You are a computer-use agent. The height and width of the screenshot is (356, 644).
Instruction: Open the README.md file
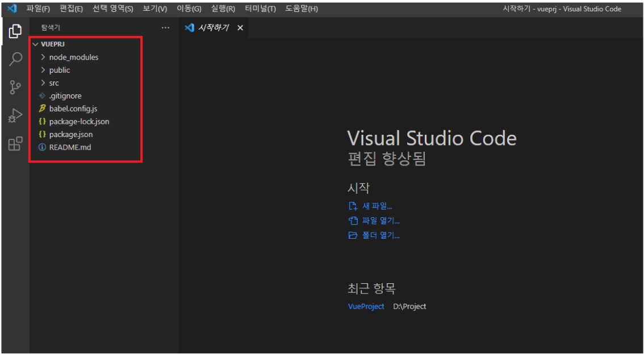pyautogui.click(x=70, y=147)
